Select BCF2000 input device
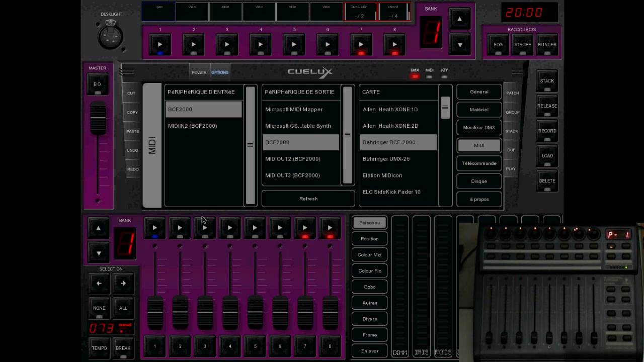This screenshot has width=644, height=362. (204, 109)
